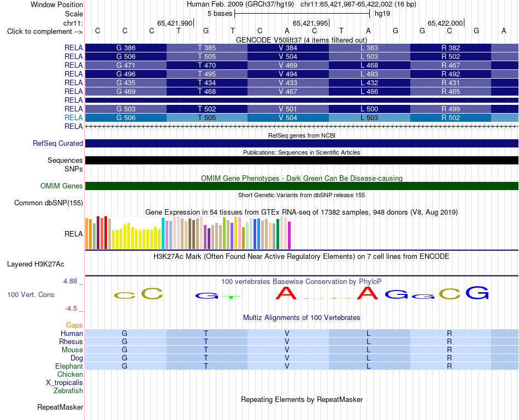Click codon cell 'L 383'
Viewport: 519px width, 420px height.
pos(369,48)
